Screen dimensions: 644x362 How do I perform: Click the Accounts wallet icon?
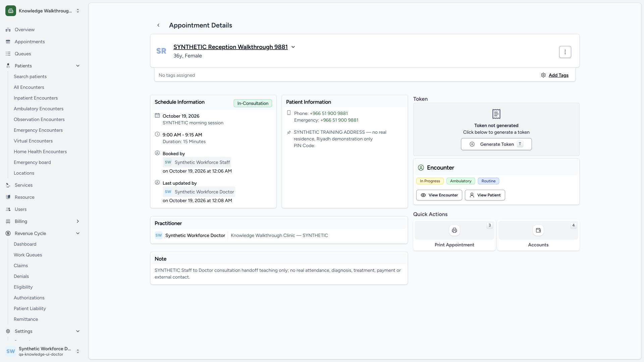tap(538, 230)
